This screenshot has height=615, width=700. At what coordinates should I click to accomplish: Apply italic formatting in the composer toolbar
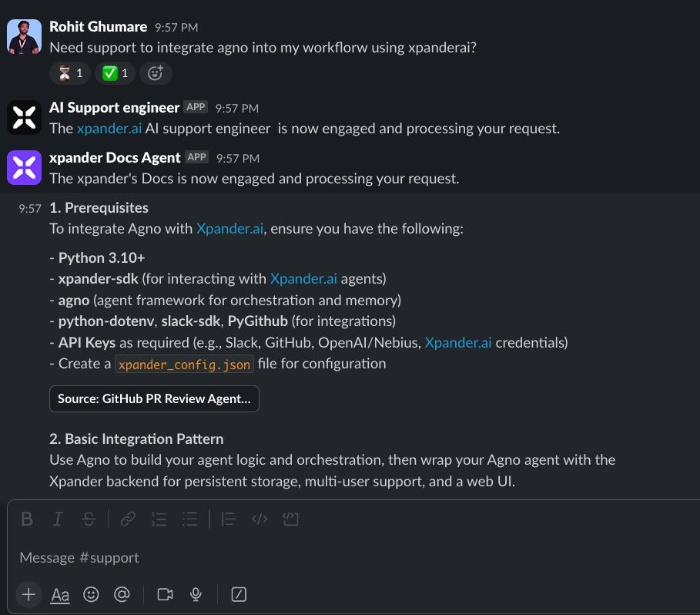coord(58,519)
